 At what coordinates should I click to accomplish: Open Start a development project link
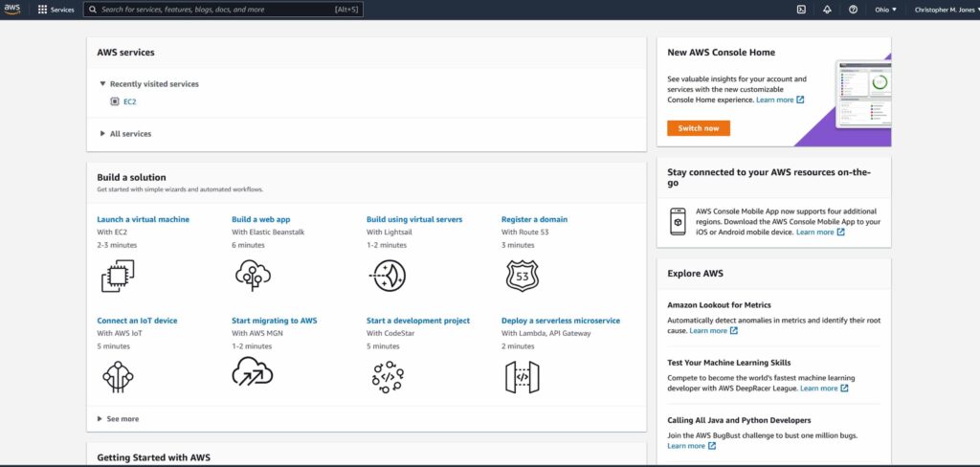(418, 321)
